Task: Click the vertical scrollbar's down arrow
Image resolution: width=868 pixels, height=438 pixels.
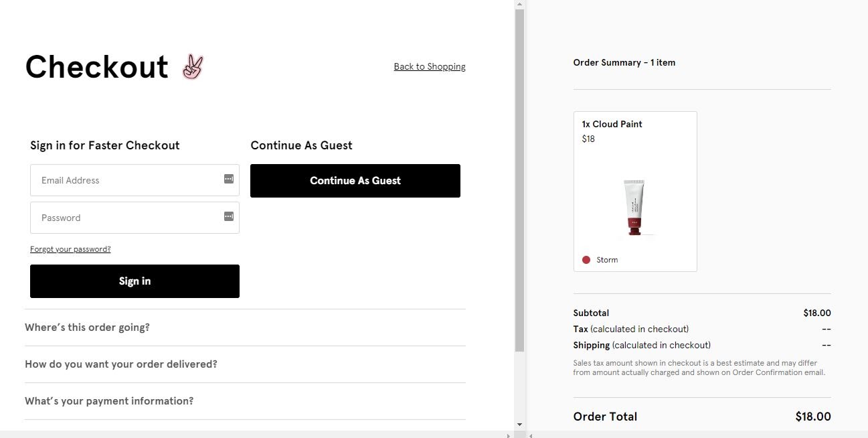Action: click(519, 425)
